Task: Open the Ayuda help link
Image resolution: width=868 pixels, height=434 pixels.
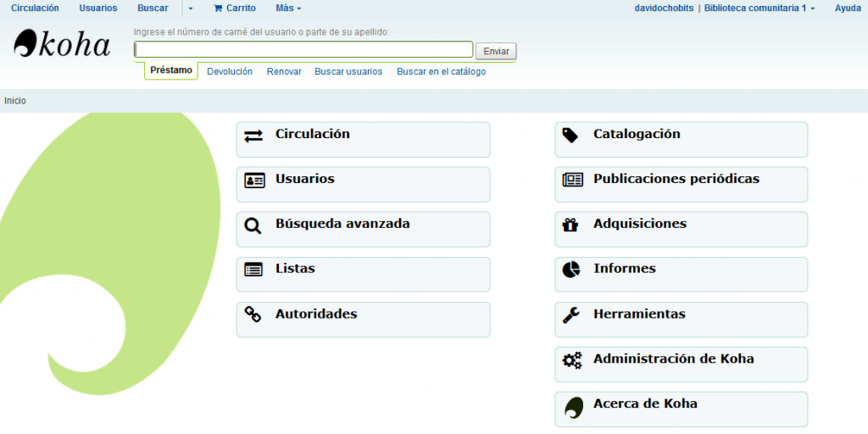Action: tap(848, 8)
